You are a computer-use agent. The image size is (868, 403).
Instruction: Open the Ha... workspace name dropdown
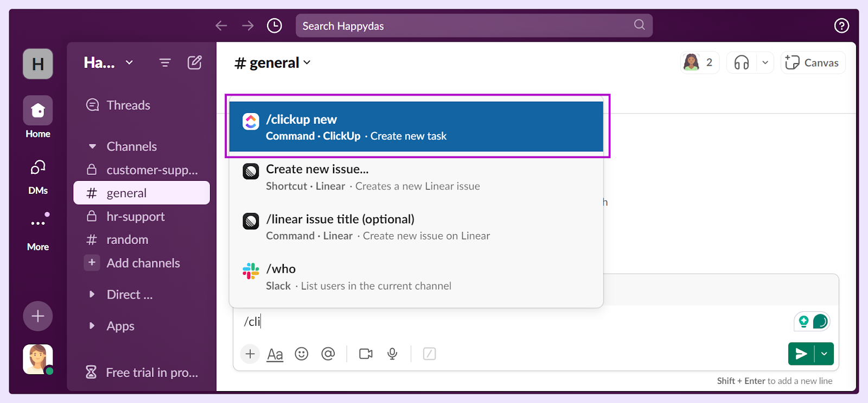(108, 62)
